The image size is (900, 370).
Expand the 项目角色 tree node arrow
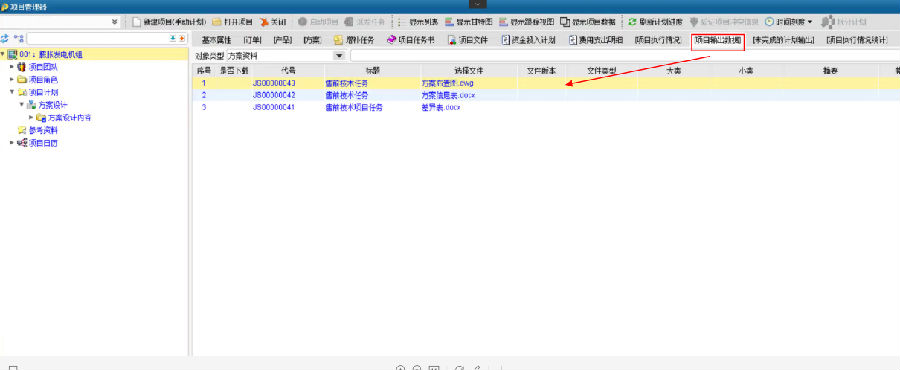coord(11,79)
